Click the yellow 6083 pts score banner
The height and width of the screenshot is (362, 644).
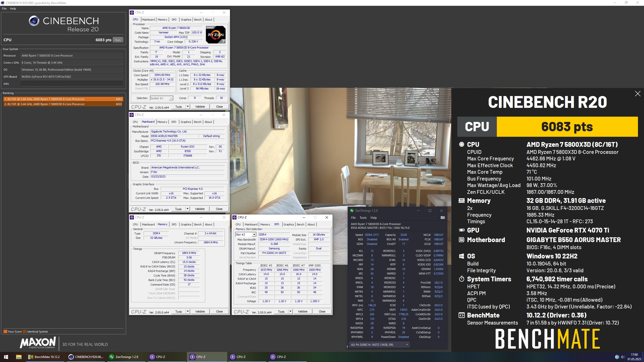point(567,127)
